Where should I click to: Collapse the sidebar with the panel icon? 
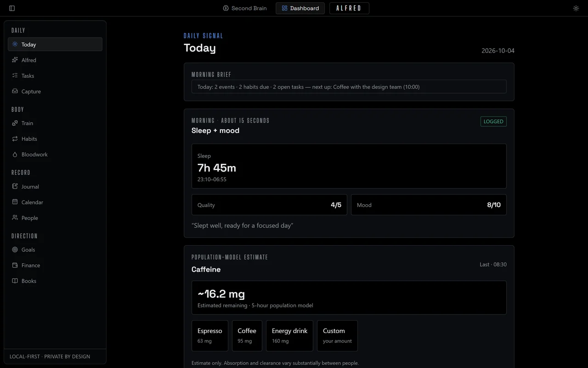[12, 8]
